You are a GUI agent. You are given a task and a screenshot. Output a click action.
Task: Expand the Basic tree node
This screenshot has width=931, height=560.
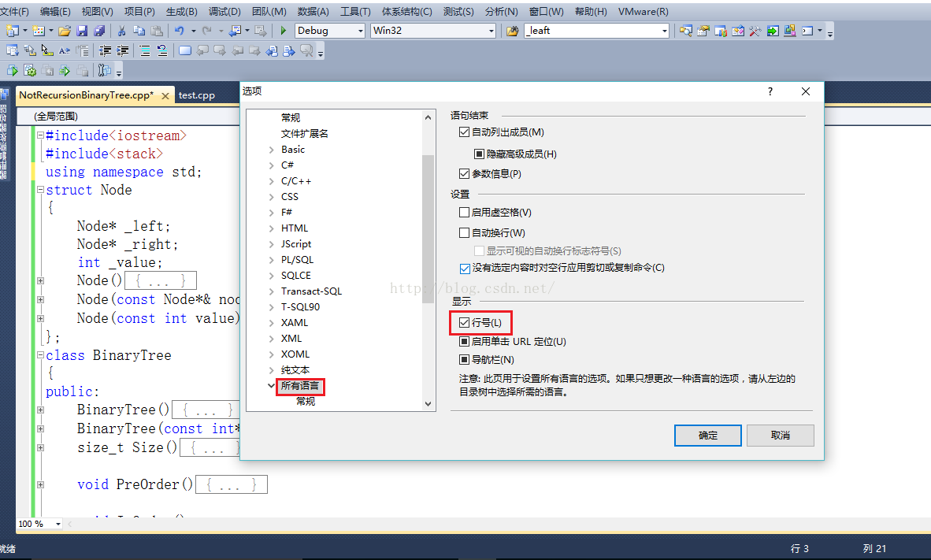(271, 150)
